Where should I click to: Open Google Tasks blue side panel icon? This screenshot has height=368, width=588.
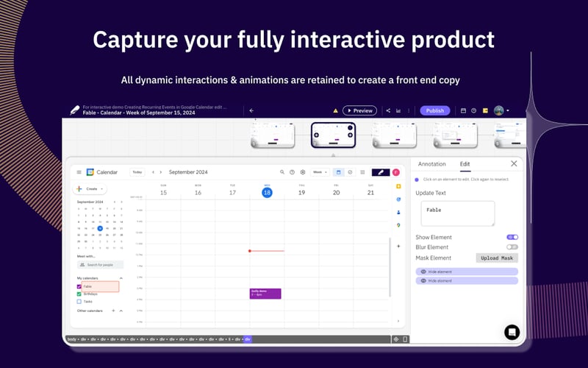click(398, 199)
